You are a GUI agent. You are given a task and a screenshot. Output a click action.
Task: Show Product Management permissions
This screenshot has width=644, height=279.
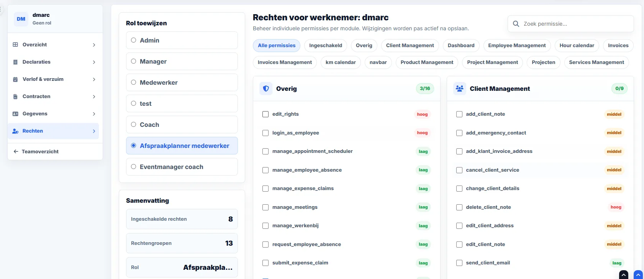427,62
